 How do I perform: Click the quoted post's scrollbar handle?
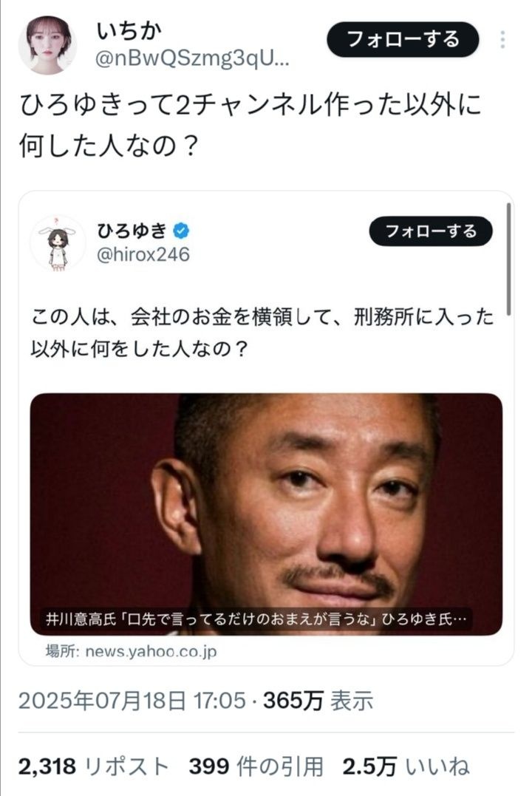(x=508, y=259)
